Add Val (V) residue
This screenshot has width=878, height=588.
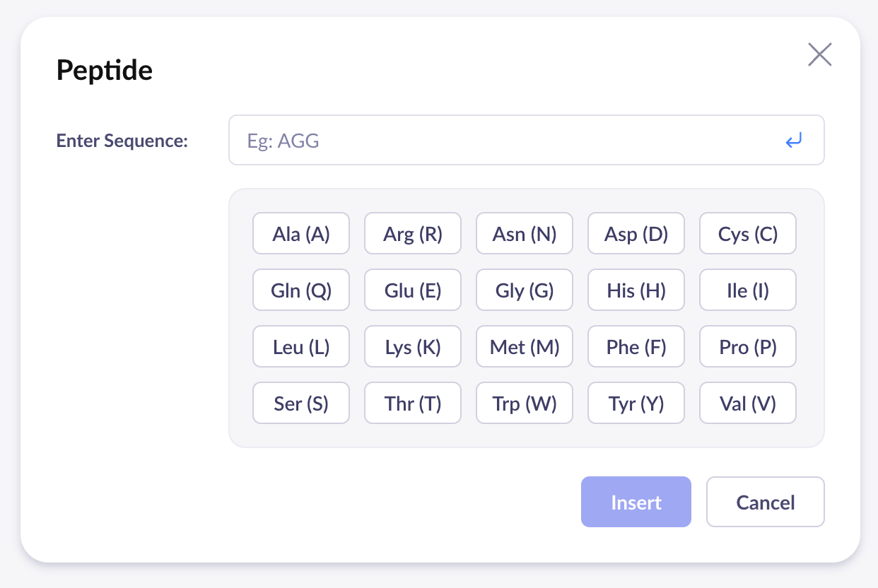tap(748, 404)
